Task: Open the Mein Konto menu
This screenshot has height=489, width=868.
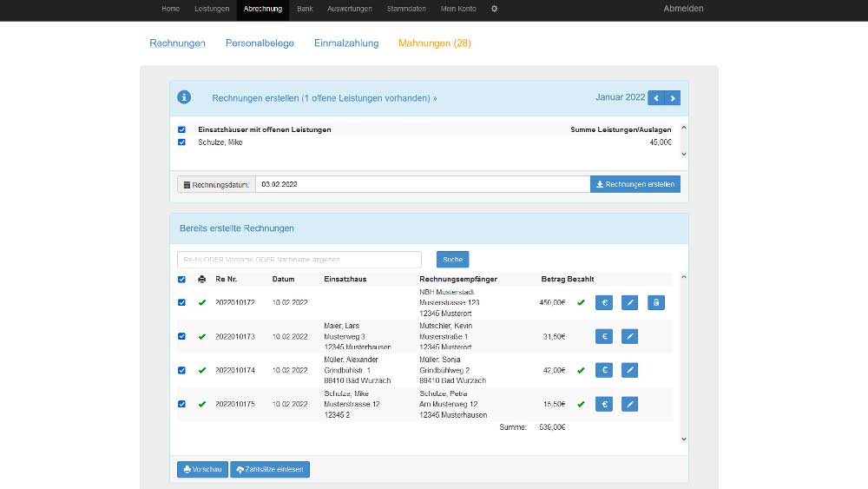Action: point(458,9)
